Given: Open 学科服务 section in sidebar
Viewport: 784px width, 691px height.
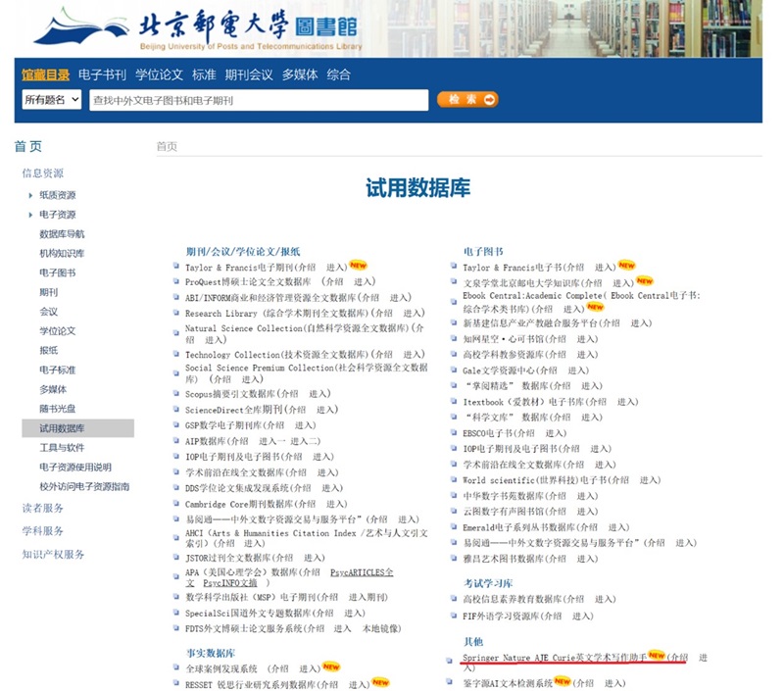Looking at the screenshot, I should tap(43, 531).
